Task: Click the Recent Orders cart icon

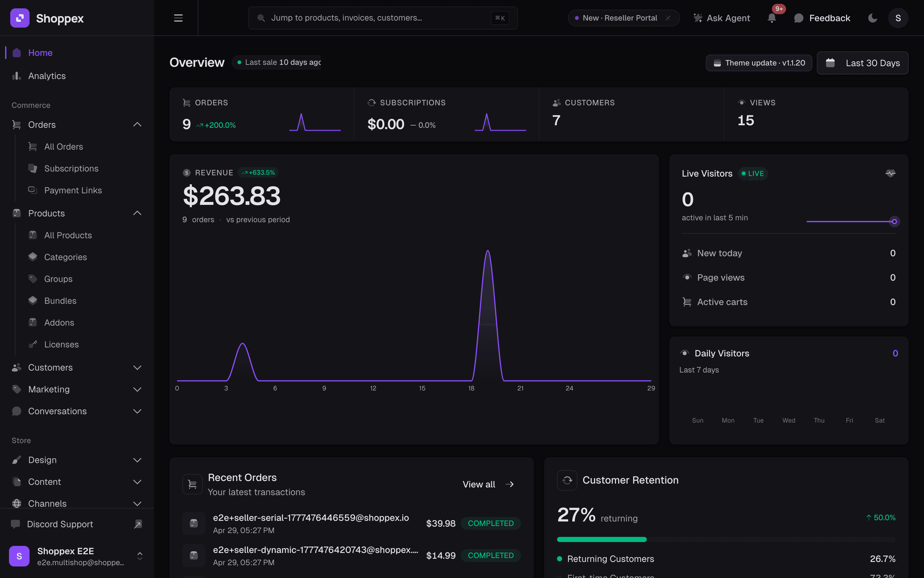Action: coord(193,484)
